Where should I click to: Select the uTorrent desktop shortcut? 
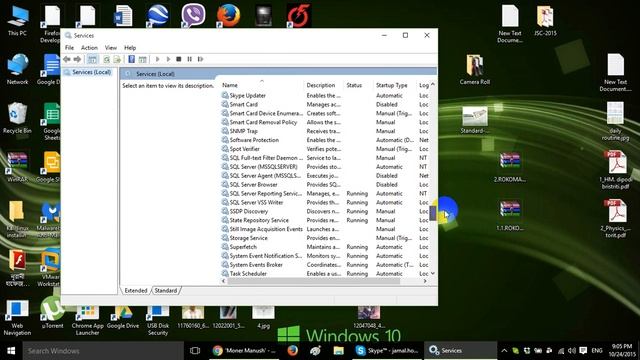tap(52, 313)
